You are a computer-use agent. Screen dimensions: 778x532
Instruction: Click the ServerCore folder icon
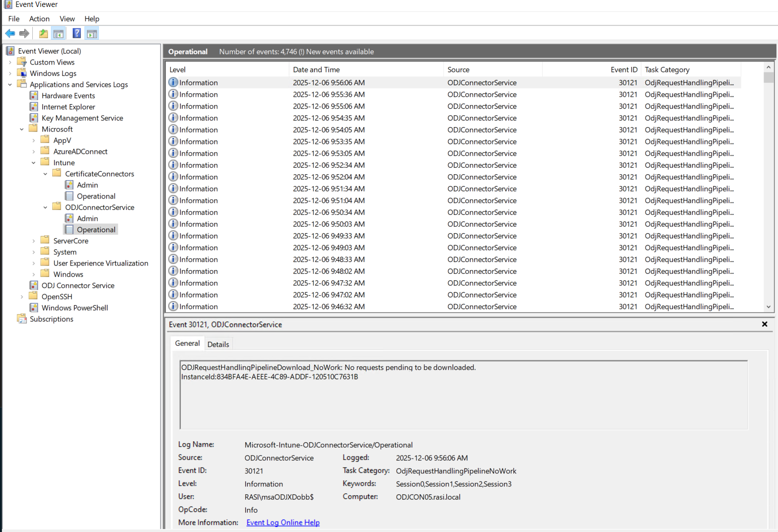(x=45, y=240)
